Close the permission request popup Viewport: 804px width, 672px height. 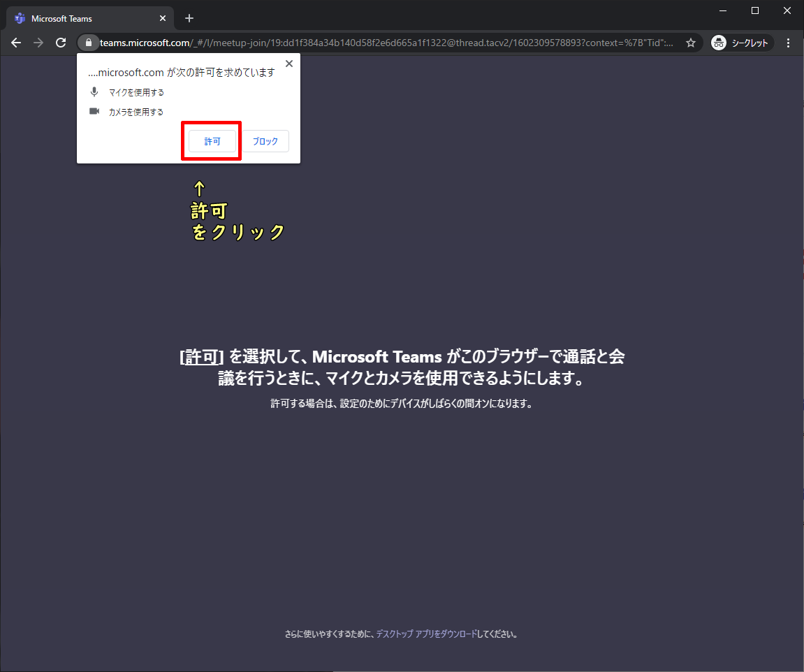pos(289,64)
